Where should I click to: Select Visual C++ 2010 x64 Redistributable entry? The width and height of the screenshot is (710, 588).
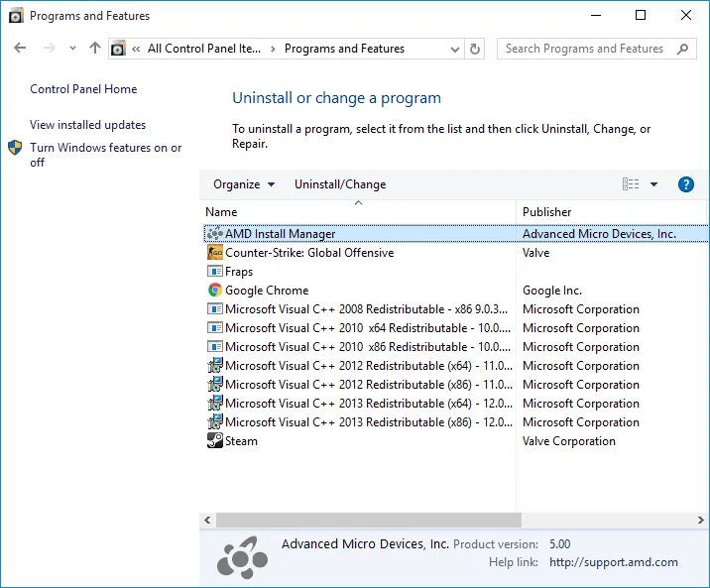[368, 328]
